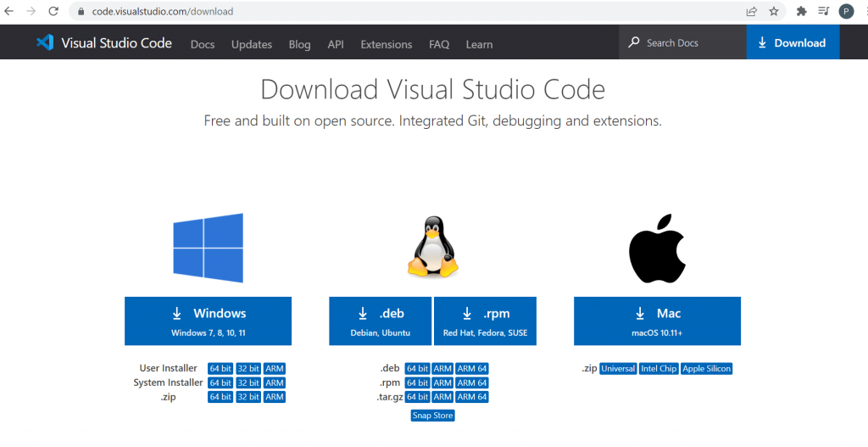Click the 'User Installer' label
Screen dimensions: 868x447
coord(169,368)
